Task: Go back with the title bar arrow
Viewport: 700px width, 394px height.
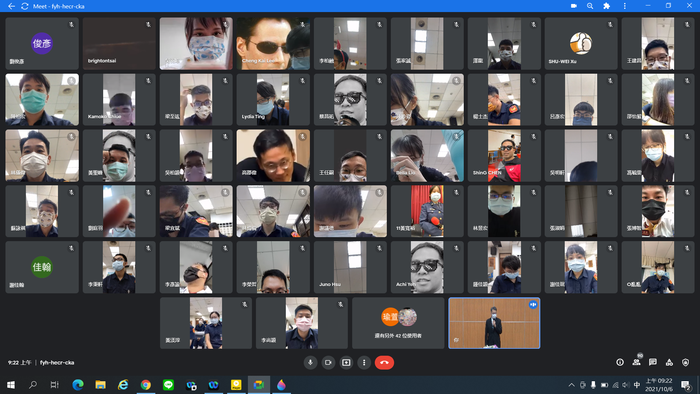Action: [x=12, y=6]
